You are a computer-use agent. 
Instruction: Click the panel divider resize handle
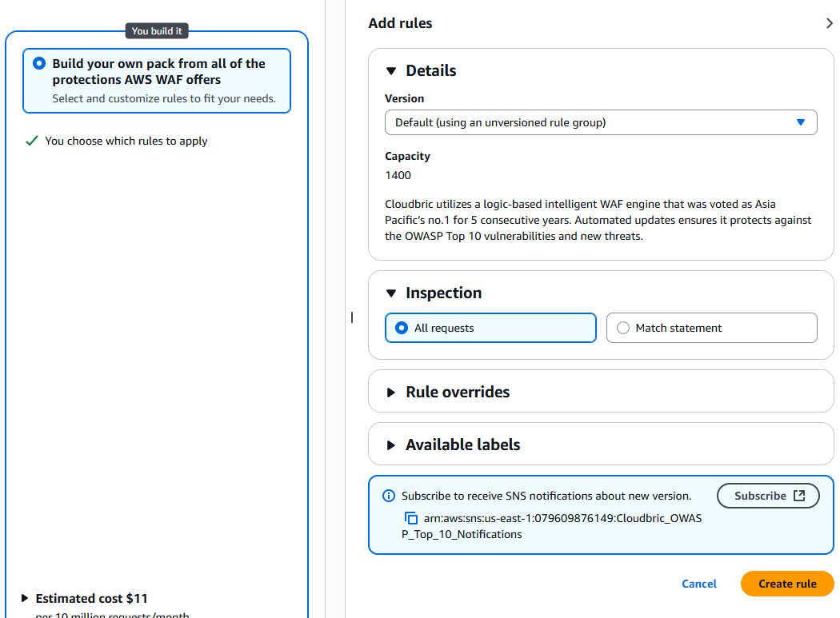tap(351, 317)
